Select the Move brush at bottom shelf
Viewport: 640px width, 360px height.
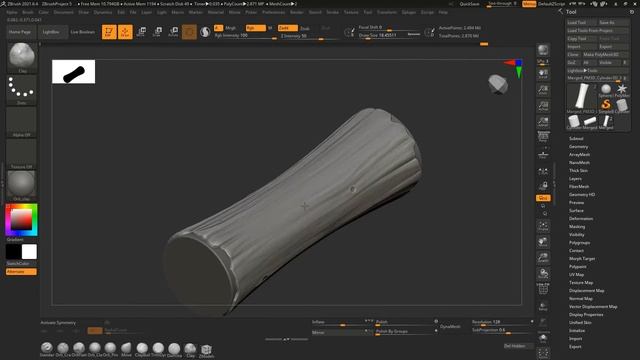127,349
